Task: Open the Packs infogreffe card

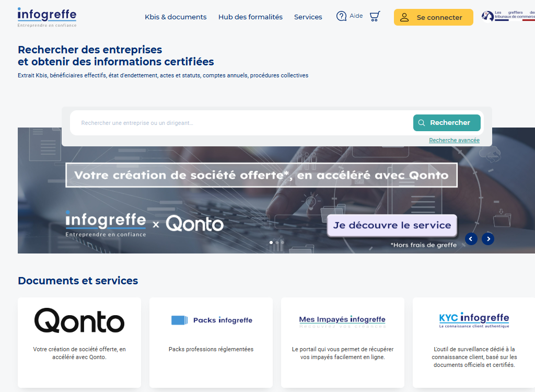Action: 211,342
